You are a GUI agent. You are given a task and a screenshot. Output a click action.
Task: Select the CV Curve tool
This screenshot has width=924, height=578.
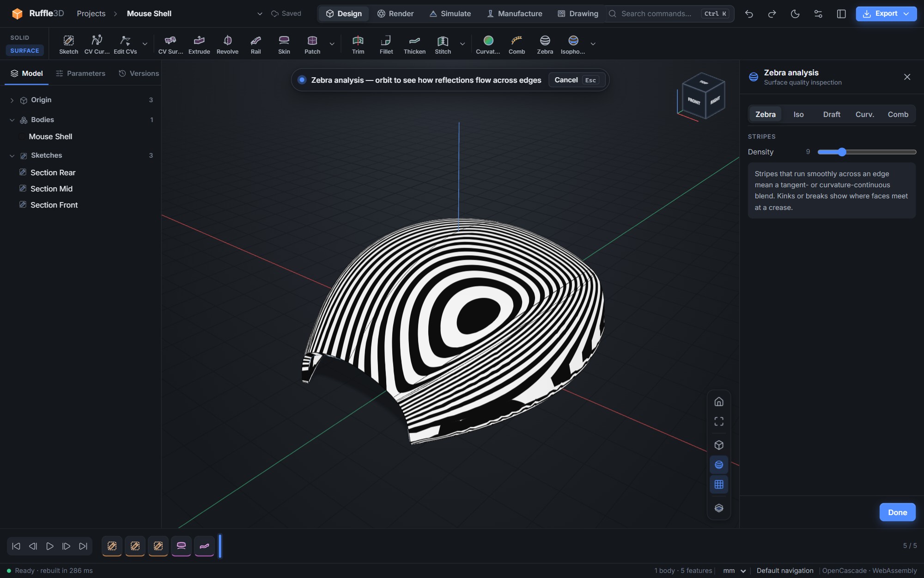pos(97,44)
